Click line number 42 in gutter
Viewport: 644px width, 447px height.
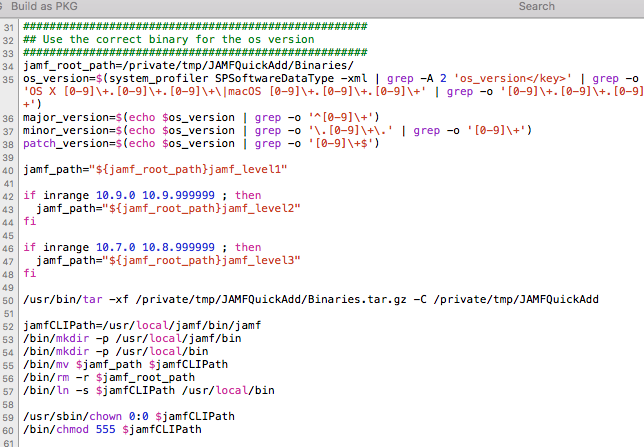tap(8, 196)
